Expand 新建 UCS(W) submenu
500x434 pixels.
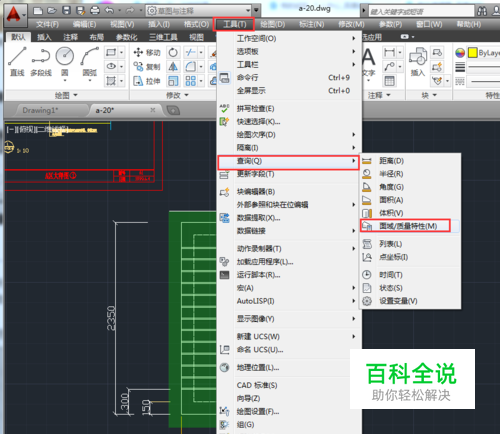(289, 337)
